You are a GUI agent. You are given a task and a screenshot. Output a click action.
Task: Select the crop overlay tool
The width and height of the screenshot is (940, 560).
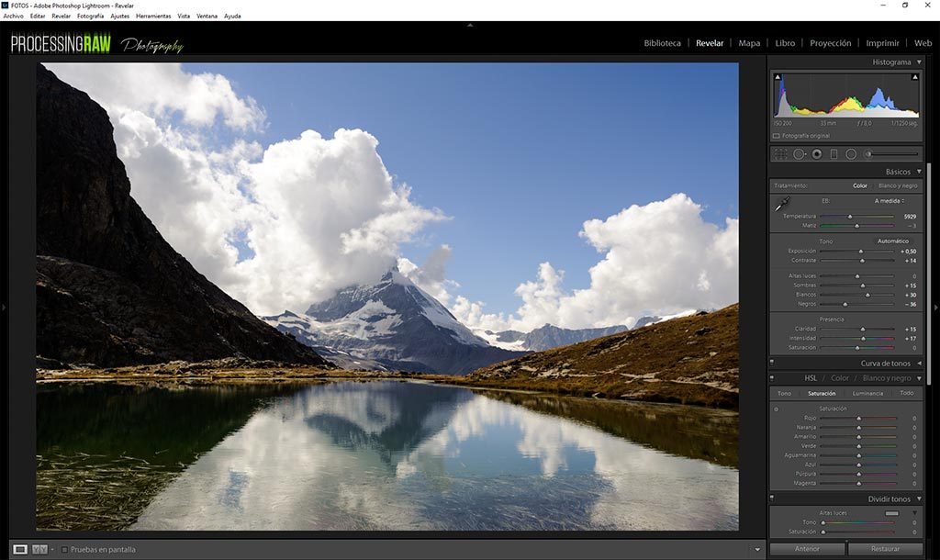(x=780, y=154)
